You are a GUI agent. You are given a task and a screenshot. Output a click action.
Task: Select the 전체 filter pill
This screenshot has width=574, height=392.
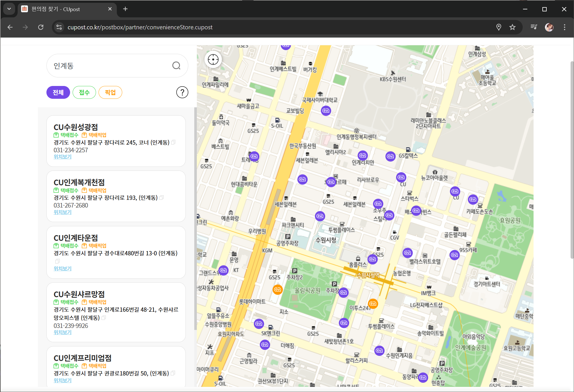(x=58, y=93)
